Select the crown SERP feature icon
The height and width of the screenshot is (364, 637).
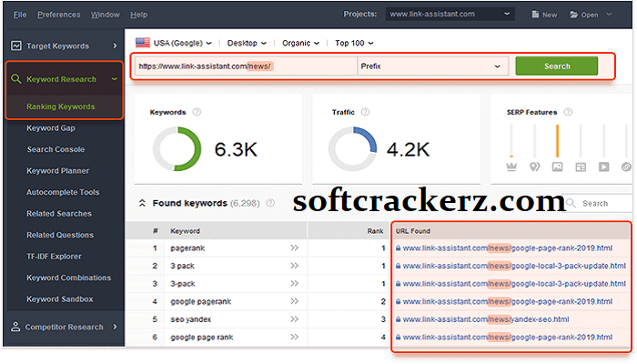point(511,167)
